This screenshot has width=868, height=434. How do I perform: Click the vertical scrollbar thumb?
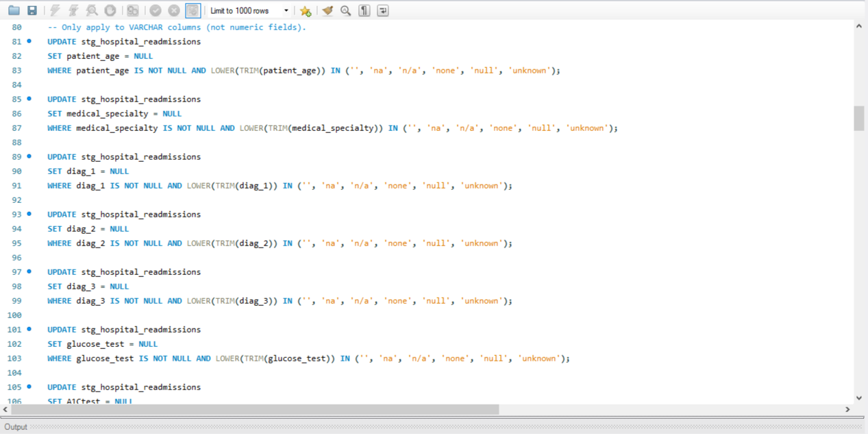pyautogui.click(x=859, y=118)
